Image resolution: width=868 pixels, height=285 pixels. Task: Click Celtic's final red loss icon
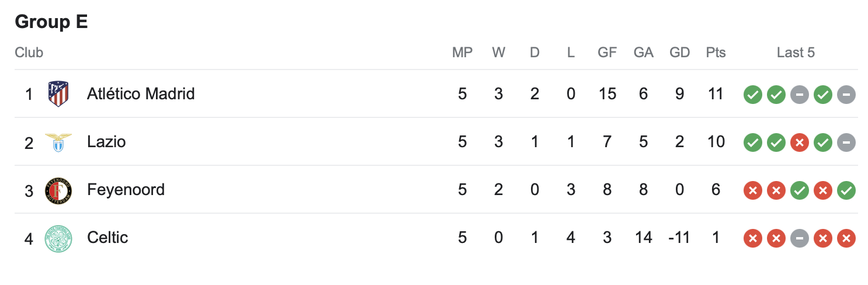pos(846,238)
